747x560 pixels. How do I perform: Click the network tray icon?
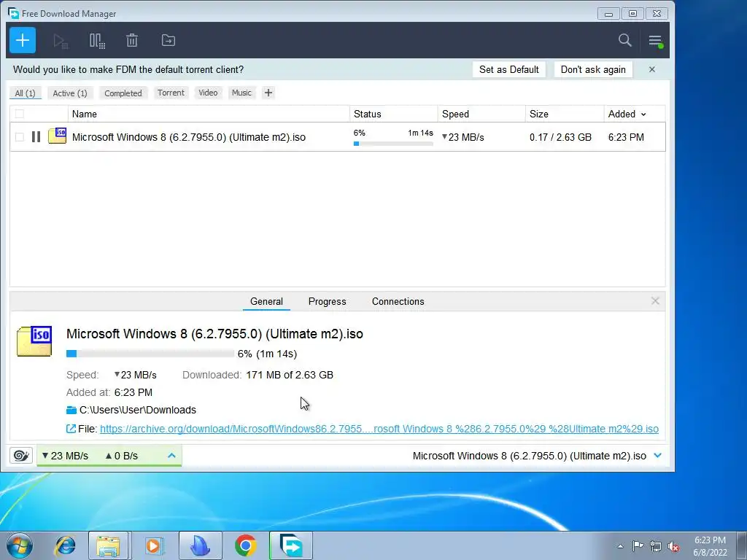[x=656, y=546]
